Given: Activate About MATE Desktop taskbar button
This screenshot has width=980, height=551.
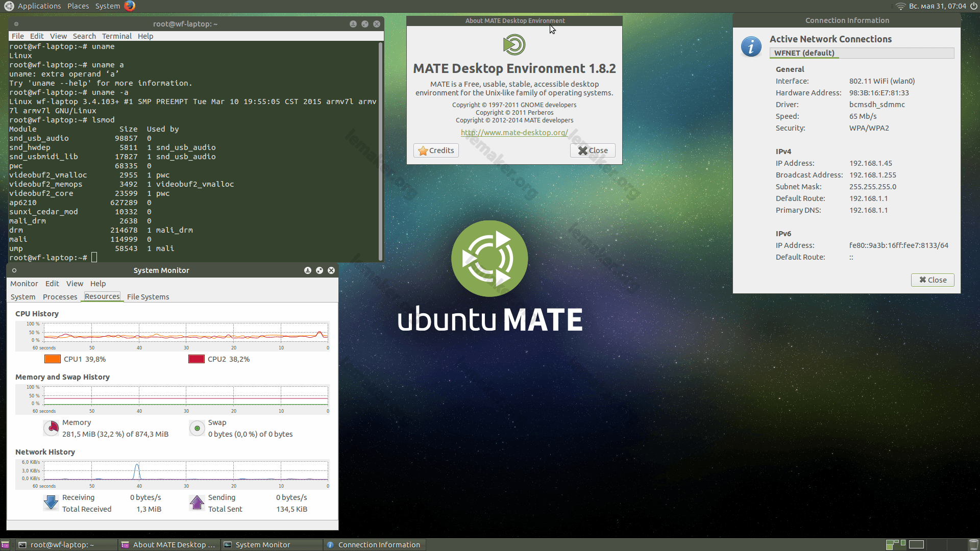Looking at the screenshot, I should pos(169,545).
